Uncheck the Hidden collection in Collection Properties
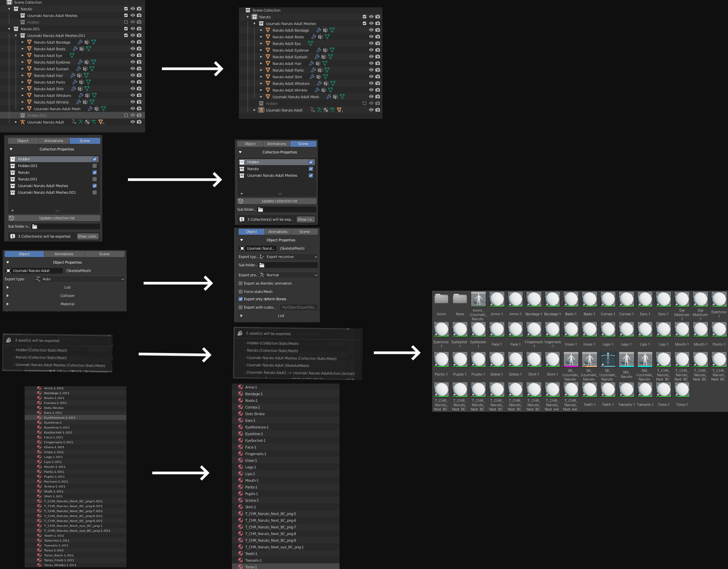 pos(95,159)
